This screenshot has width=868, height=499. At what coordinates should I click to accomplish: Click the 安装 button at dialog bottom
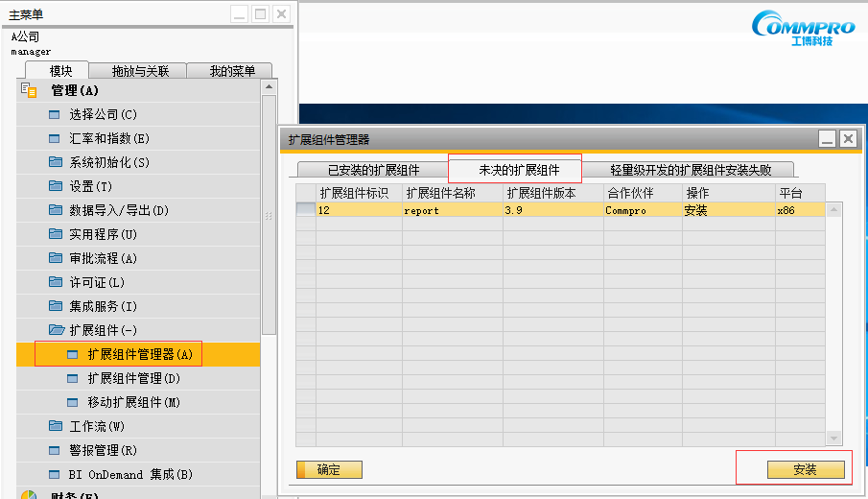806,469
